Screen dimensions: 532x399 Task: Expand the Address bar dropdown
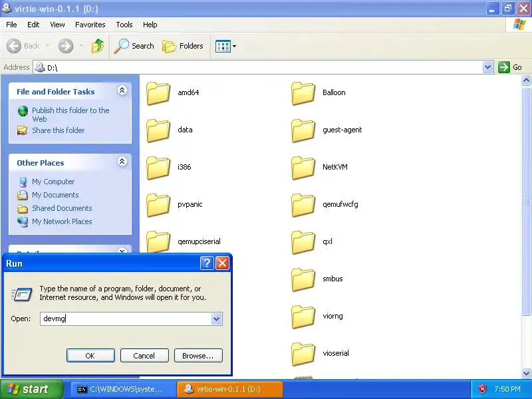click(x=487, y=67)
